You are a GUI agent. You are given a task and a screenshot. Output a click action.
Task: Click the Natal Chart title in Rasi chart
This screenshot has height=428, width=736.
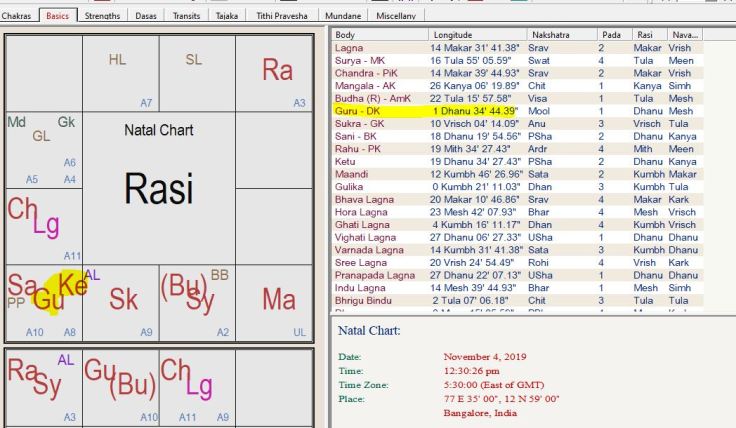159,130
